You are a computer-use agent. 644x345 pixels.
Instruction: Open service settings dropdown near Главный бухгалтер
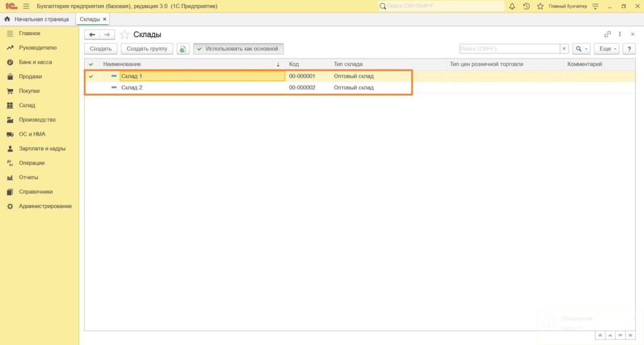pyautogui.click(x=594, y=6)
